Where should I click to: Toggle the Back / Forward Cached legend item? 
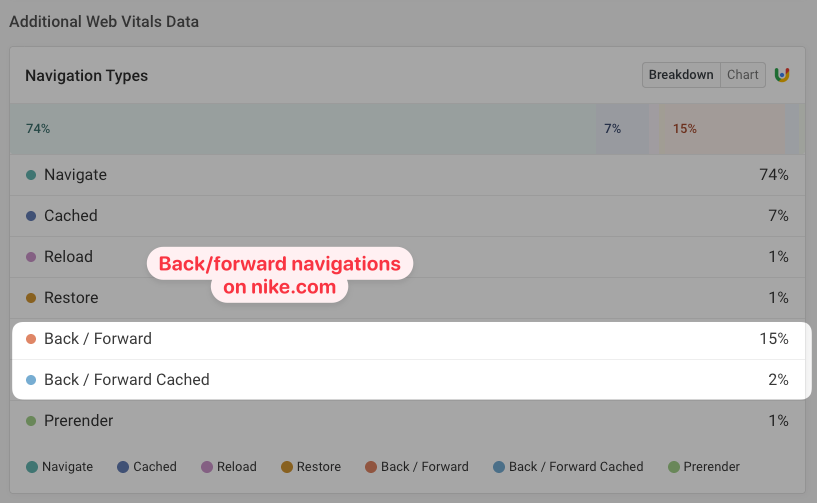pyautogui.click(x=567, y=467)
